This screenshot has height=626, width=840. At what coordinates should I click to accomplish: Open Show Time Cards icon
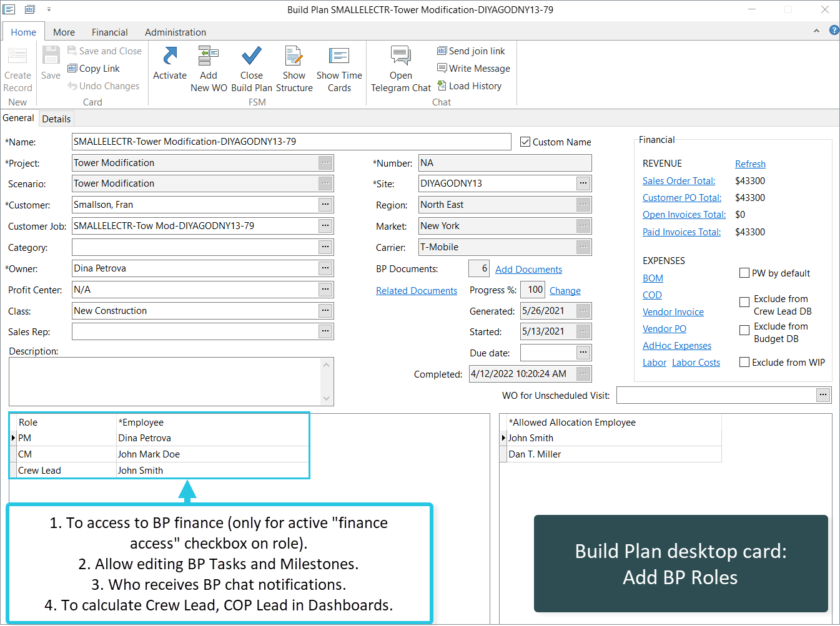click(339, 56)
